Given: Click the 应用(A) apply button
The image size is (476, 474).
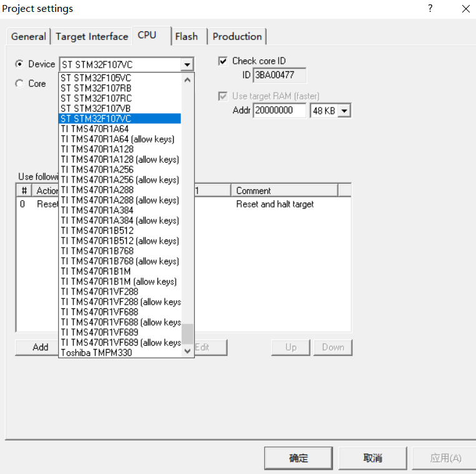Looking at the screenshot, I should 445,458.
